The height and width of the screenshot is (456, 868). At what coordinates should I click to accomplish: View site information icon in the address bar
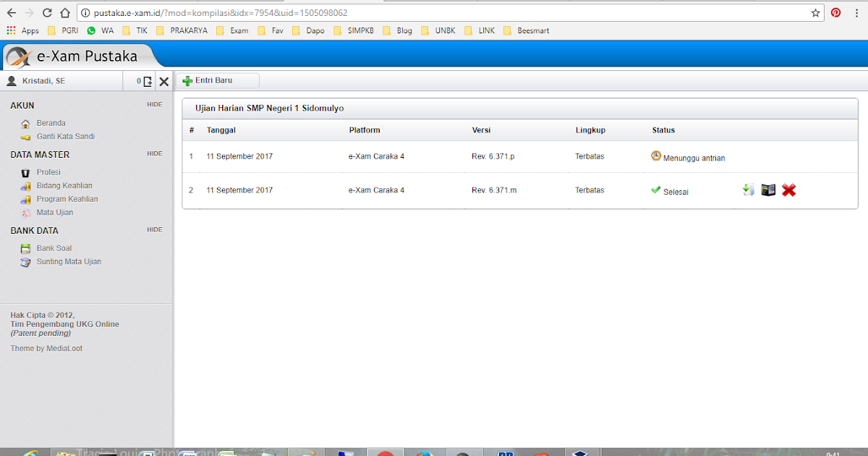pos(85,13)
